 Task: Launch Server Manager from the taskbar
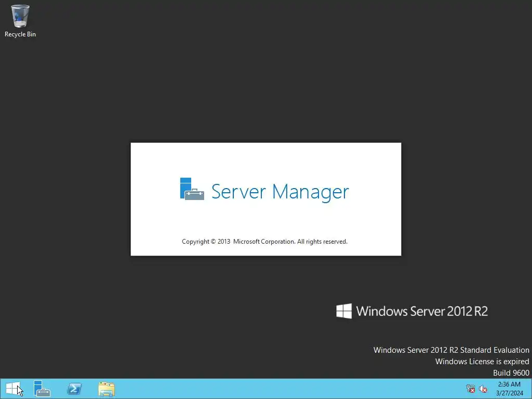(x=42, y=389)
